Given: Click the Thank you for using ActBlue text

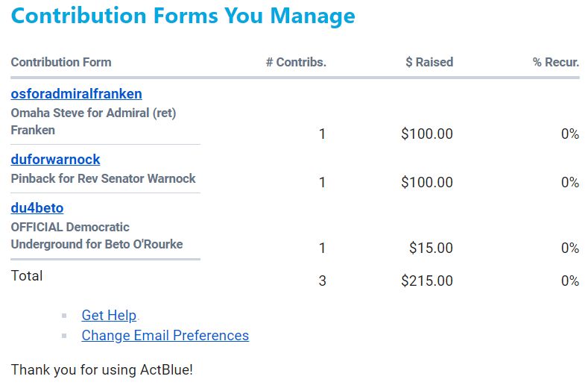Looking at the screenshot, I should pyautogui.click(x=101, y=369).
